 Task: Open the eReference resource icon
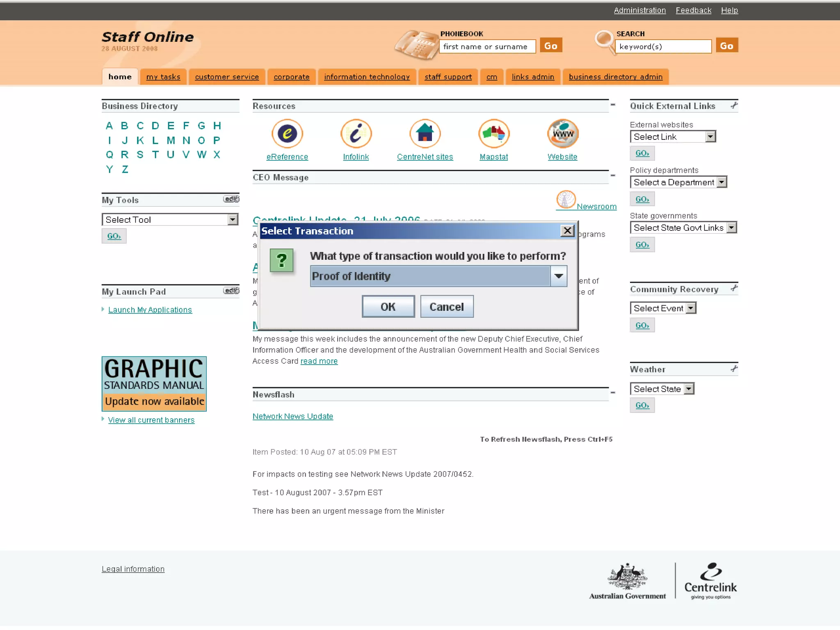click(287, 134)
